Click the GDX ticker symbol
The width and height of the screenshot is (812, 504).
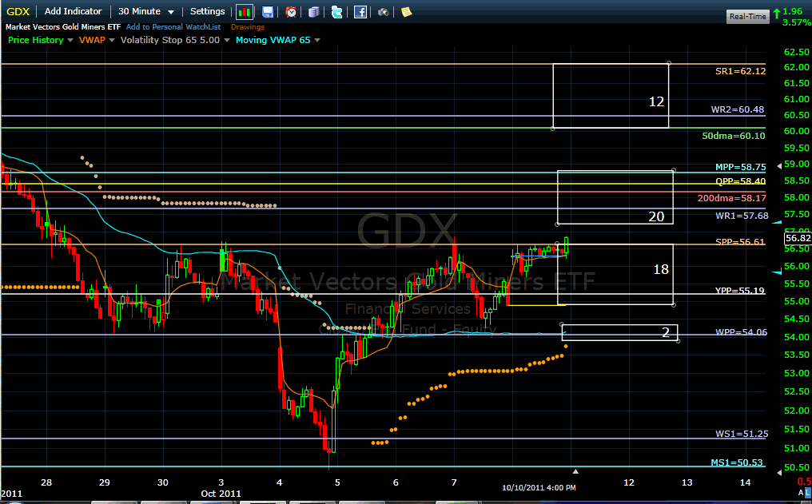click(x=18, y=11)
